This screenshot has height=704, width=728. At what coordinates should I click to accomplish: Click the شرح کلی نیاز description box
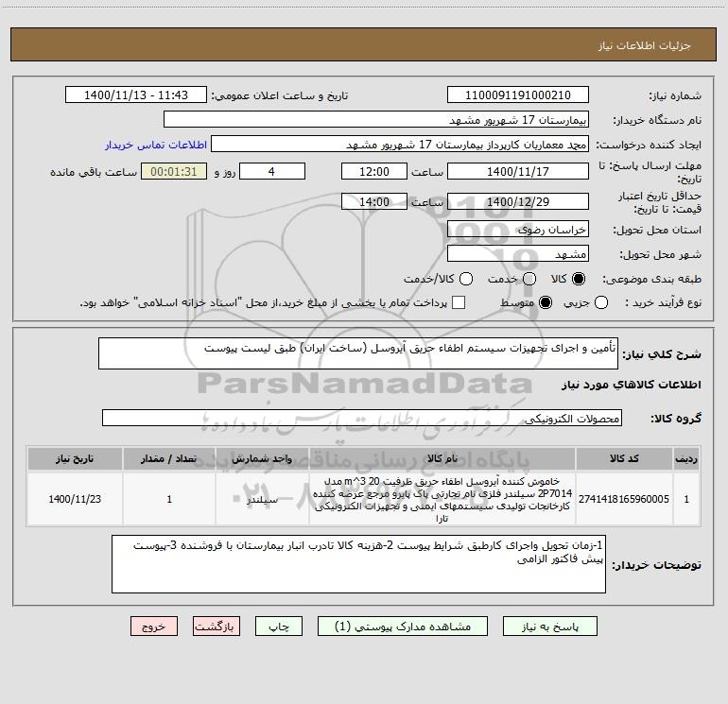pos(358,353)
